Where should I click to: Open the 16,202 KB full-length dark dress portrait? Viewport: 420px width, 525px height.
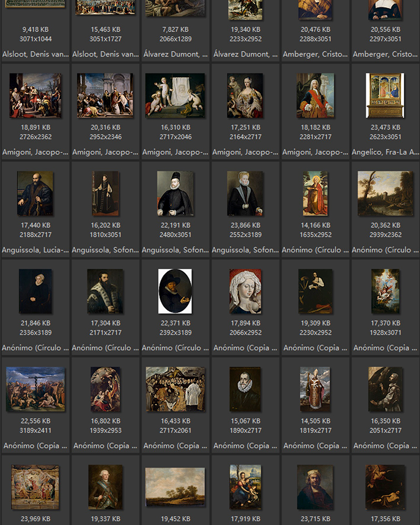click(105, 193)
